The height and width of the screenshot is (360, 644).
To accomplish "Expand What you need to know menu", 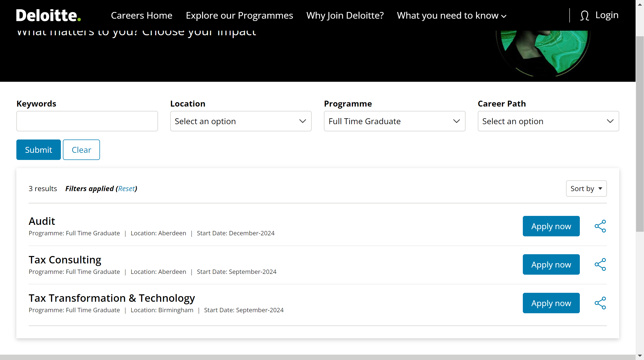I will 451,15.
